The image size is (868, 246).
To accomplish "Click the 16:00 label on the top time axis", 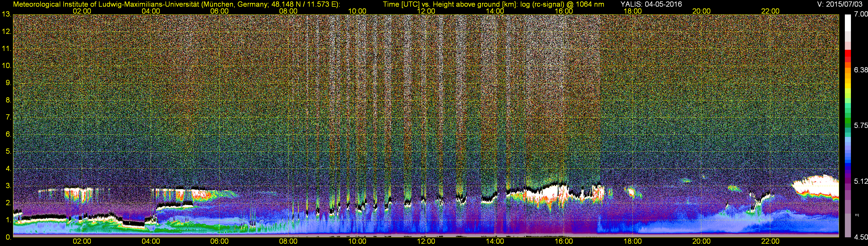I will pos(564,11).
